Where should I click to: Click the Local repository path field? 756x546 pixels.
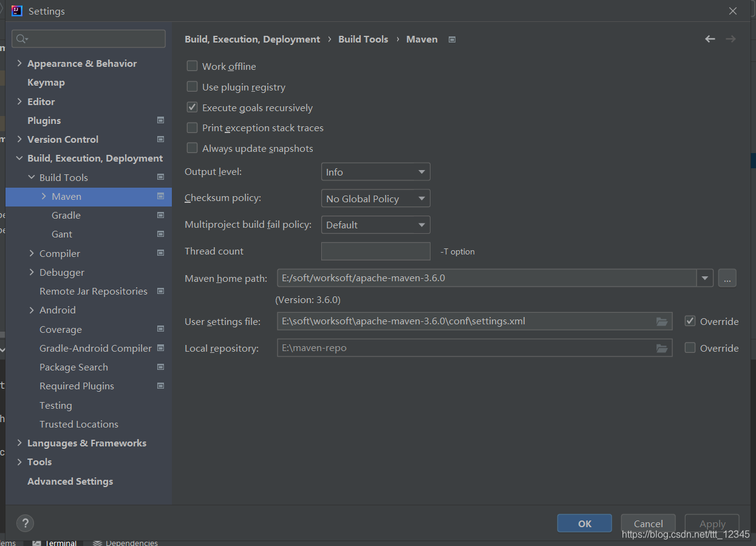click(474, 348)
